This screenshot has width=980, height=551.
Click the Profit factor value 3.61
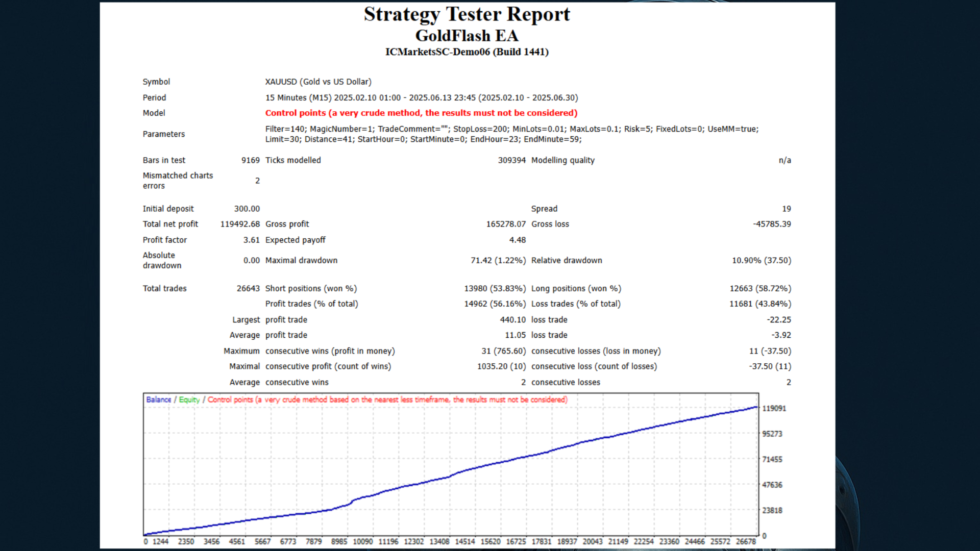coord(251,240)
